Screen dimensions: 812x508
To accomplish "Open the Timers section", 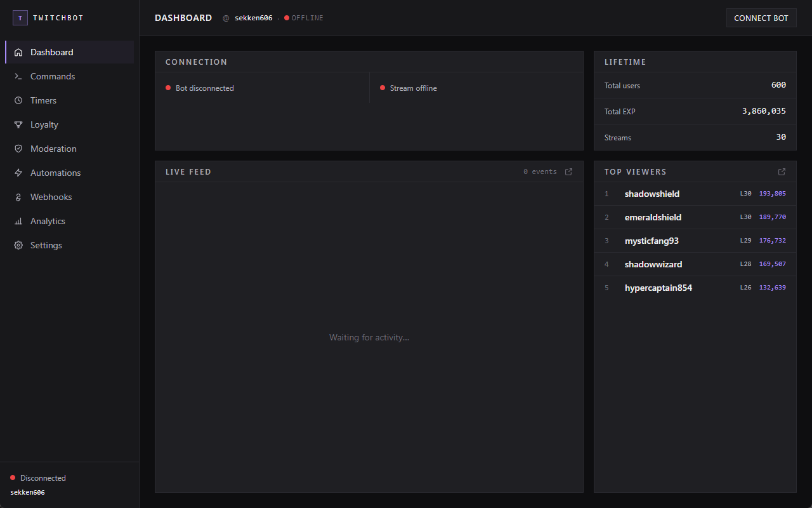I will pos(70,100).
